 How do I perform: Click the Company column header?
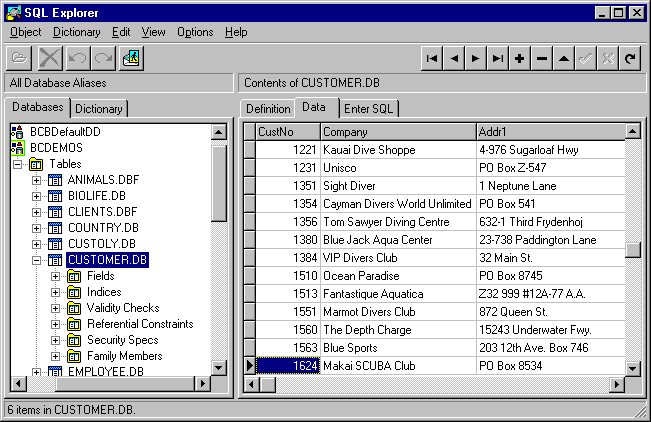point(397,131)
